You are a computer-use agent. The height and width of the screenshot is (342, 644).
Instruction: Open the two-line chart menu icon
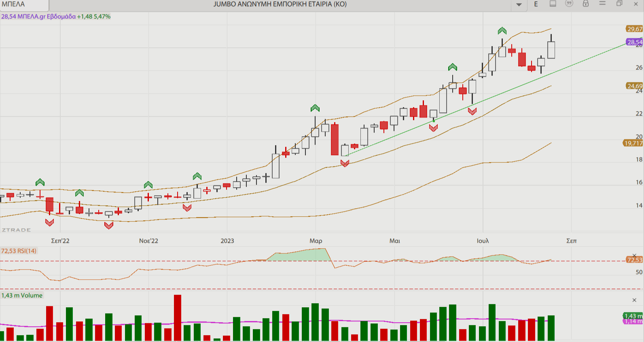[x=602, y=3]
